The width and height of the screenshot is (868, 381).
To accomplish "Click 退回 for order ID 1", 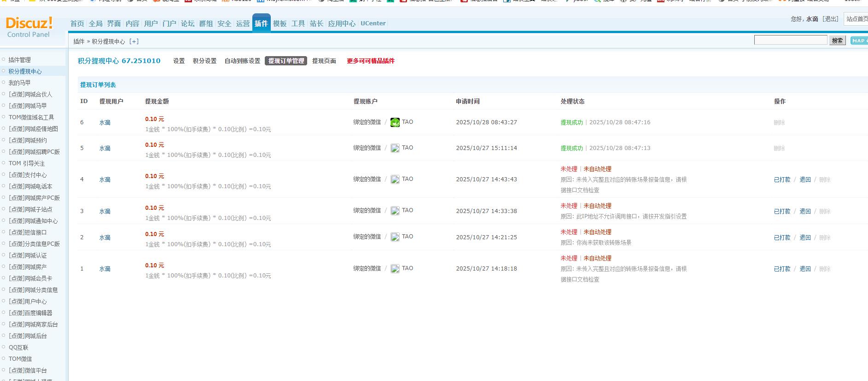I will [x=805, y=269].
